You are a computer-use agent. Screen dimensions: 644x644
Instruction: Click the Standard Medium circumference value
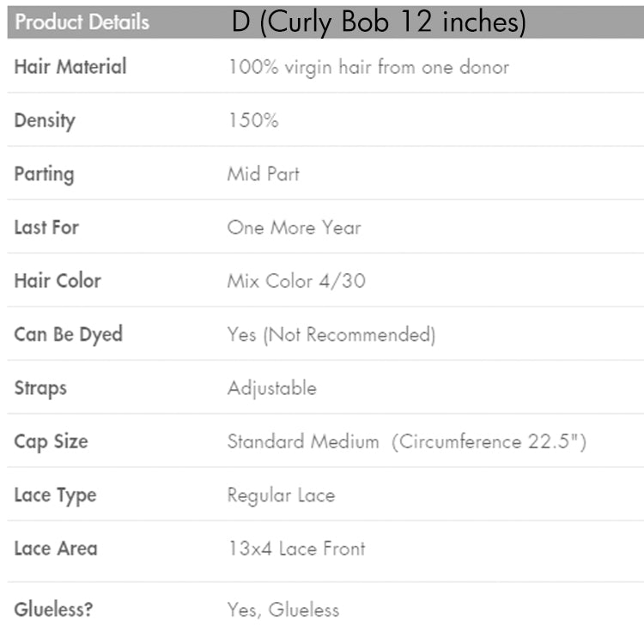point(406,441)
